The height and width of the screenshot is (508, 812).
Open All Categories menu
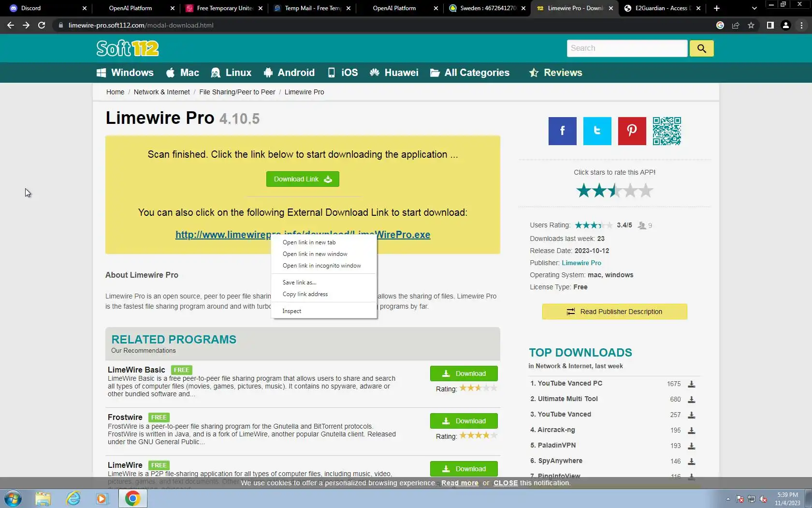point(470,73)
